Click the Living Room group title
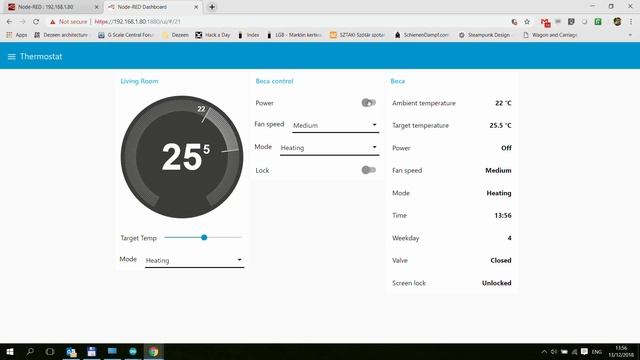 pyautogui.click(x=139, y=81)
